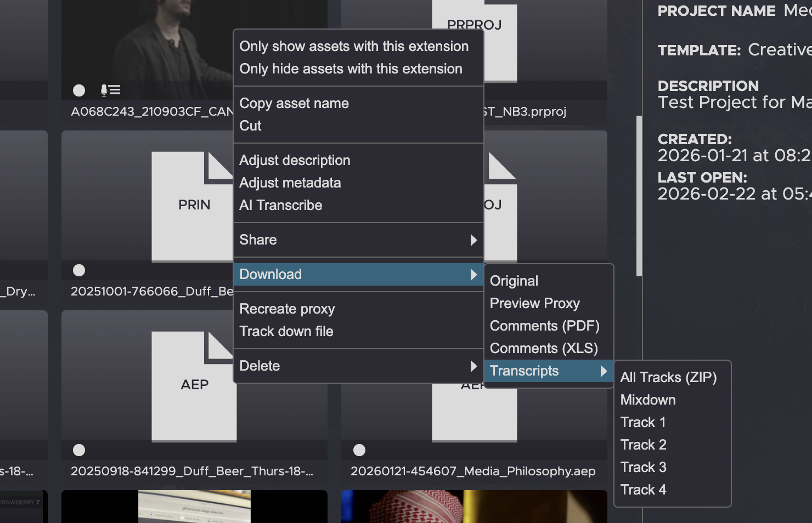Click the status dot on 20250918-841299 asset
812x523 pixels.
79,450
